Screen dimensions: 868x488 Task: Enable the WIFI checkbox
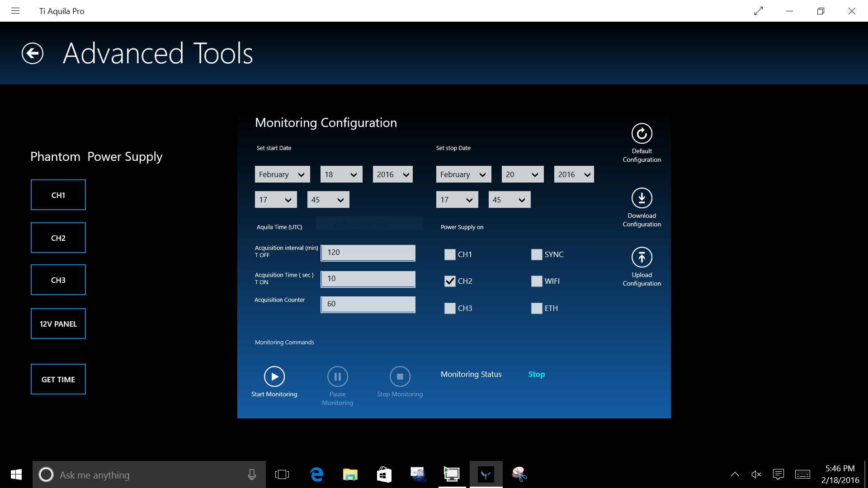537,281
